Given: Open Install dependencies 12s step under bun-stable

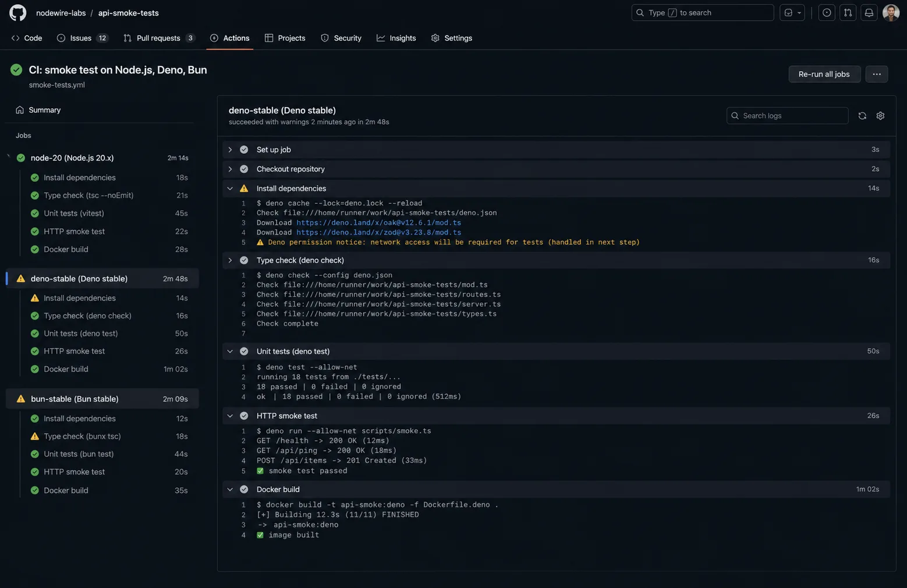Looking at the screenshot, I should click(109, 419).
